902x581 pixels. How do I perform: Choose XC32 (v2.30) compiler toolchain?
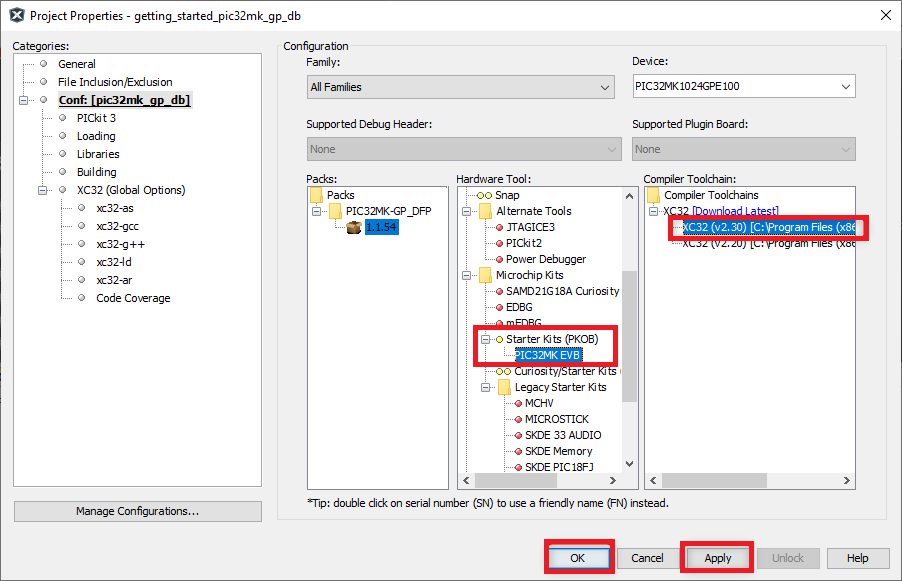(768, 227)
